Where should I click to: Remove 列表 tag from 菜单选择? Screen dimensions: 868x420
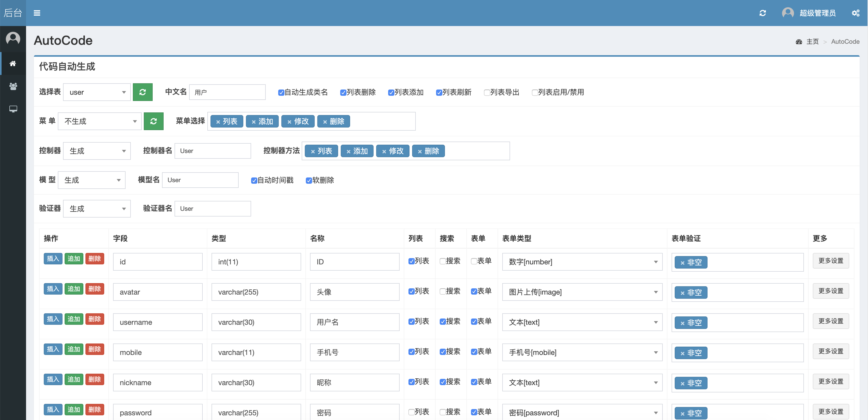point(218,122)
